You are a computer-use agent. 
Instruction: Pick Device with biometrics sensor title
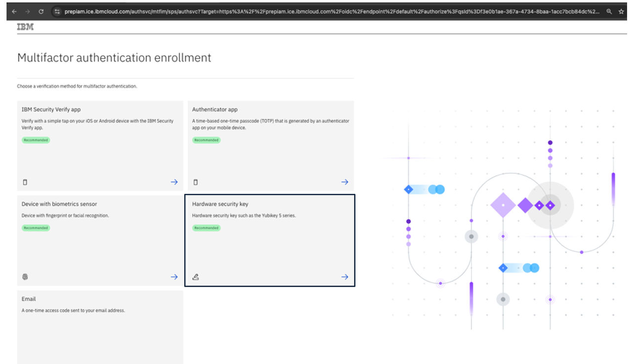point(59,204)
